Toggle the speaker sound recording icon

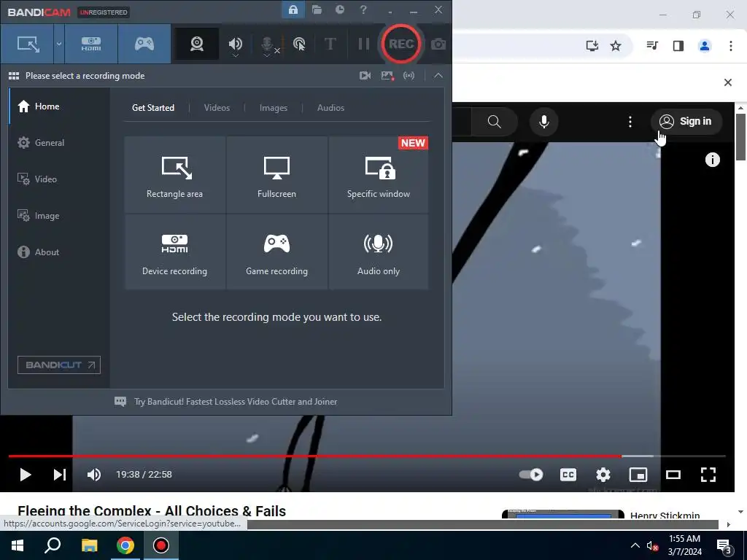[236, 44]
